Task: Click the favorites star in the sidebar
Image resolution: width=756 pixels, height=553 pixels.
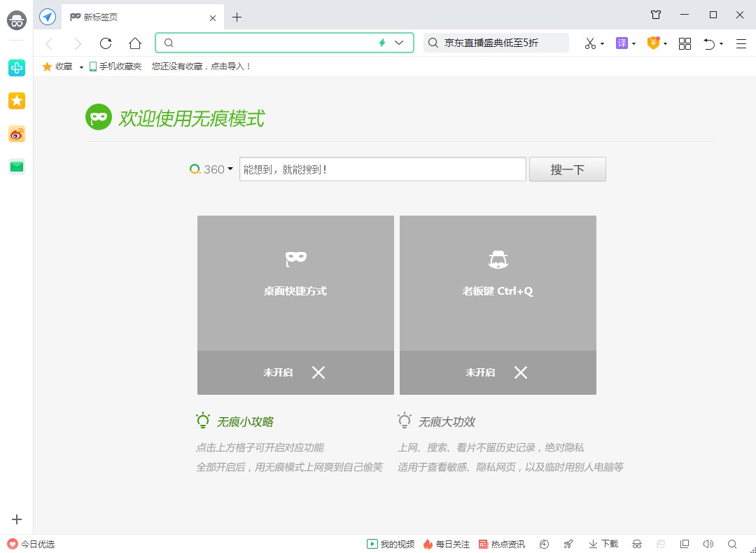Action: click(16, 101)
